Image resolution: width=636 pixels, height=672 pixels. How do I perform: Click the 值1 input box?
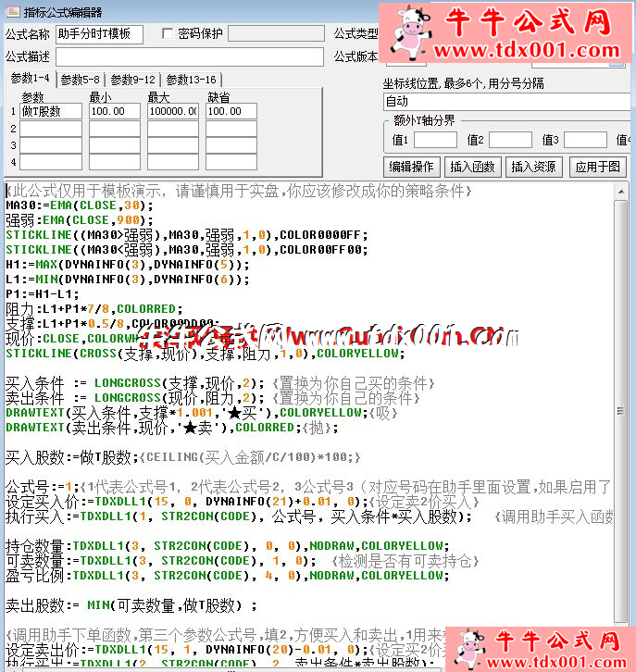[435, 140]
